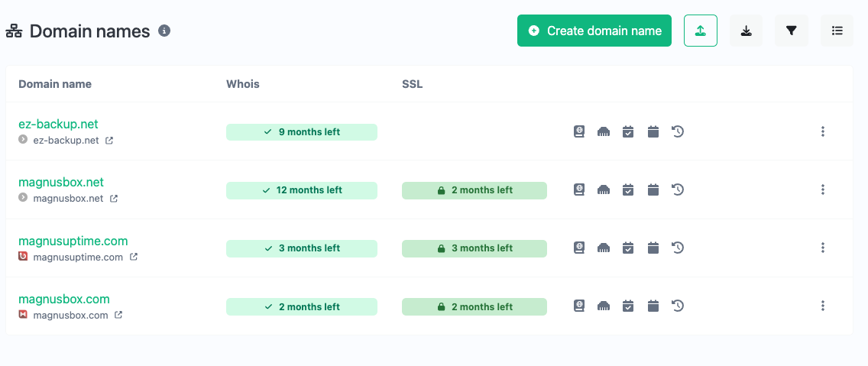This screenshot has width=868, height=366.
Task: Open the three-dot menu for magnusuptime.com
Action: click(823, 248)
